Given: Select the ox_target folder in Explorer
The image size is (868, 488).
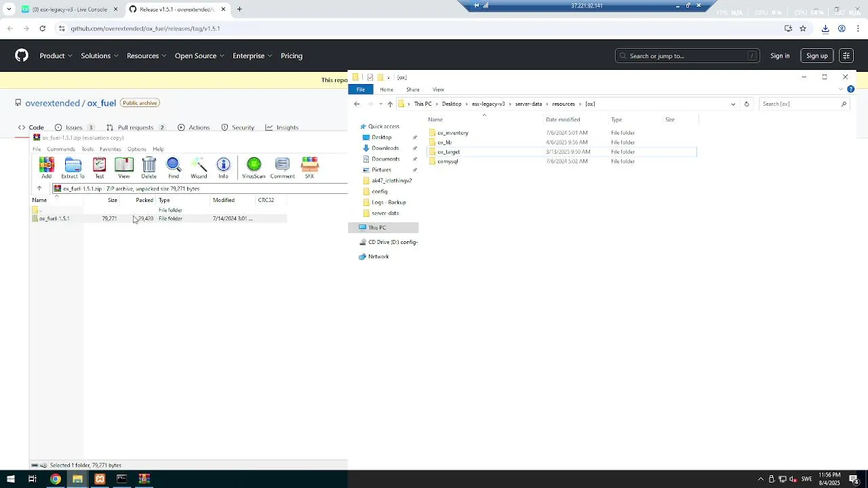Looking at the screenshot, I should tap(448, 152).
